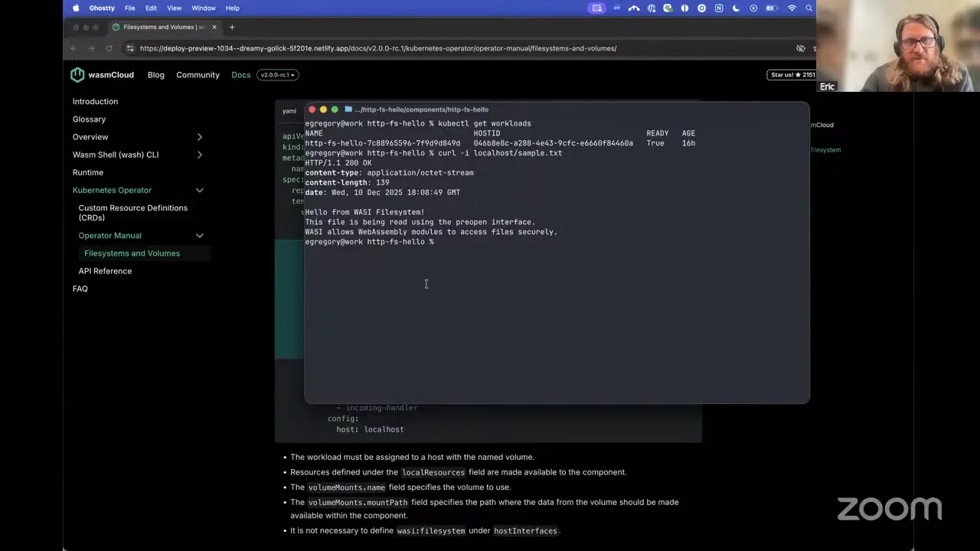Click the volumeMounts.mountPath inline code text
Viewport: 980px width, 551px height.
pyautogui.click(x=358, y=503)
